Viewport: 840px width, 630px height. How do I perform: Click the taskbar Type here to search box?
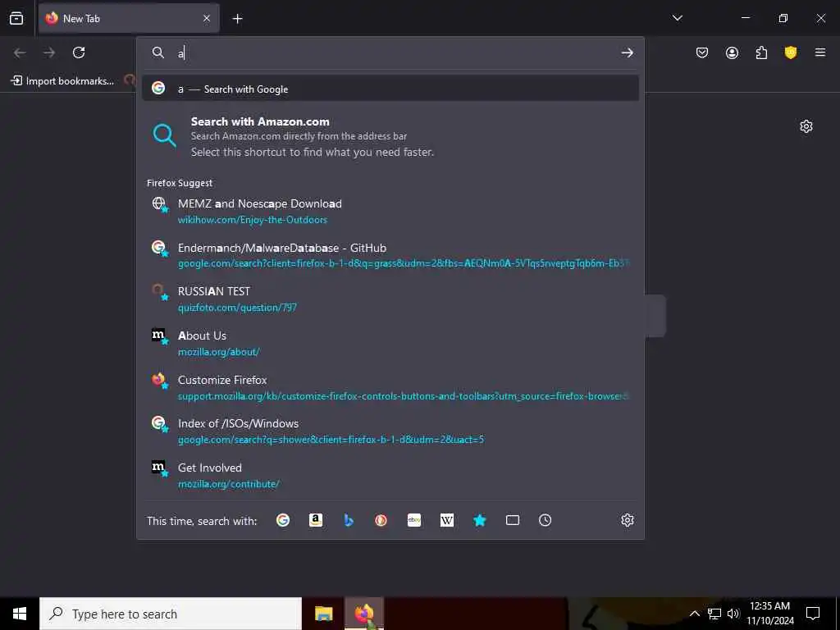171,614
